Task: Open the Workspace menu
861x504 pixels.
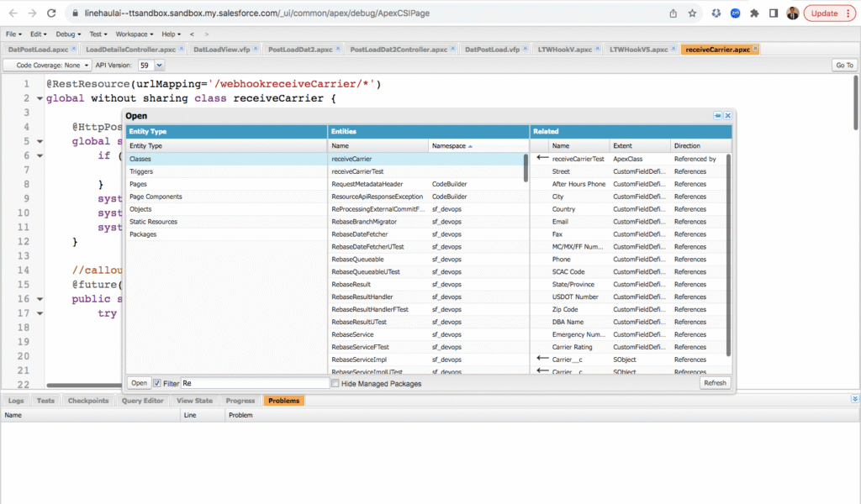Action: point(134,34)
